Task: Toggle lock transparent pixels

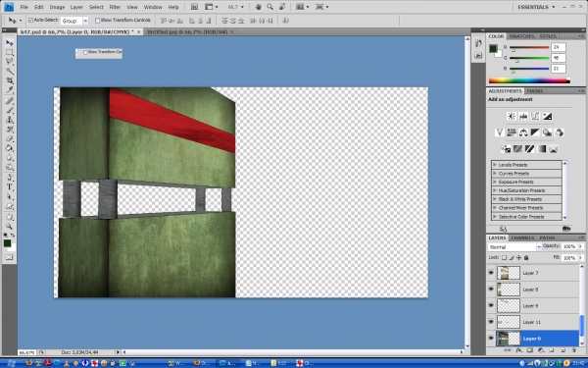Action: 504,257
